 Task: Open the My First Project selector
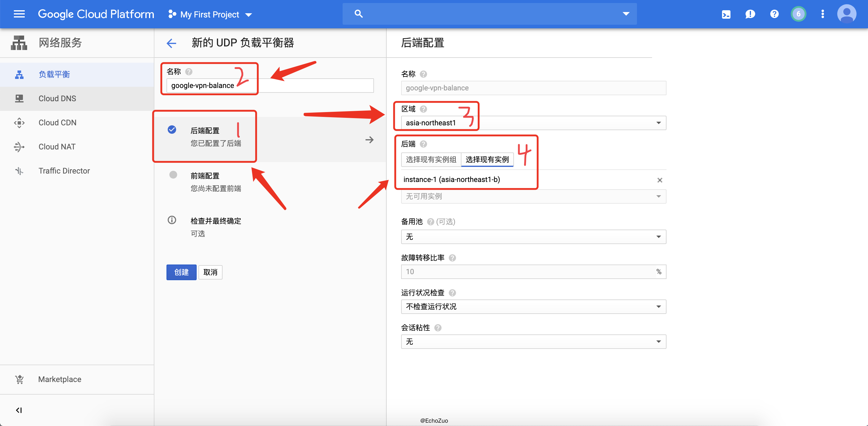[x=210, y=14]
